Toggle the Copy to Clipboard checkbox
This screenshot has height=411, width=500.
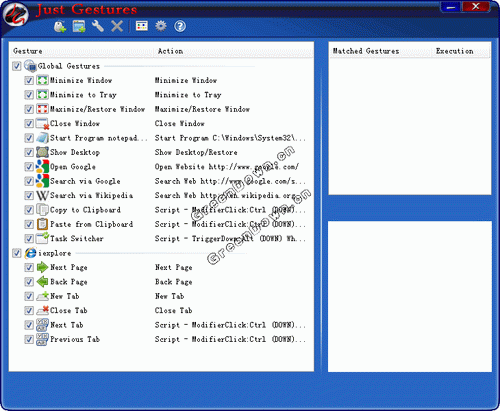point(29,210)
